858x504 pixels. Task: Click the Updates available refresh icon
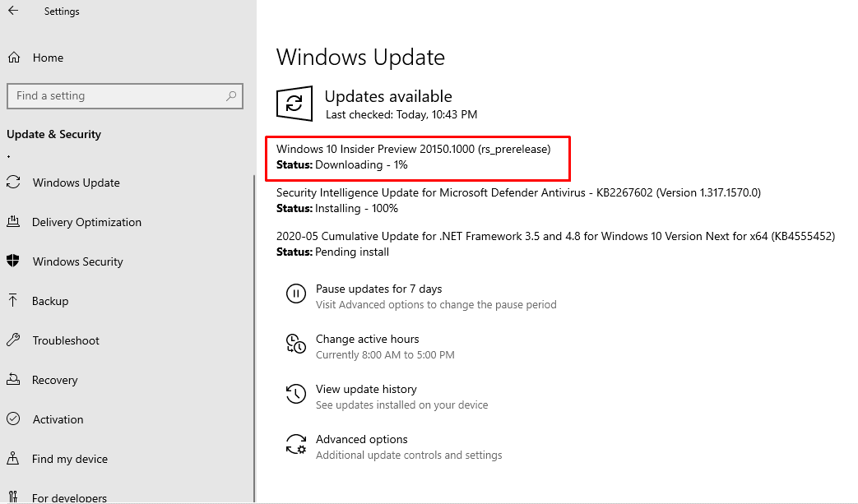(x=295, y=104)
